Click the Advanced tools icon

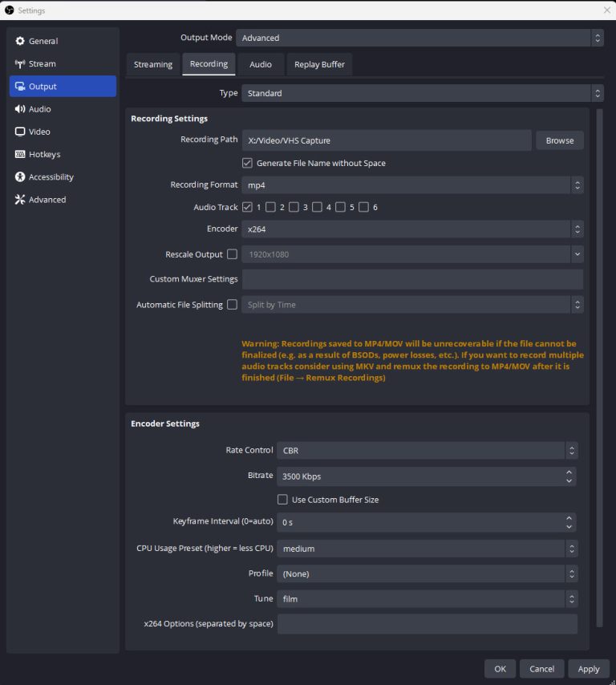click(21, 200)
